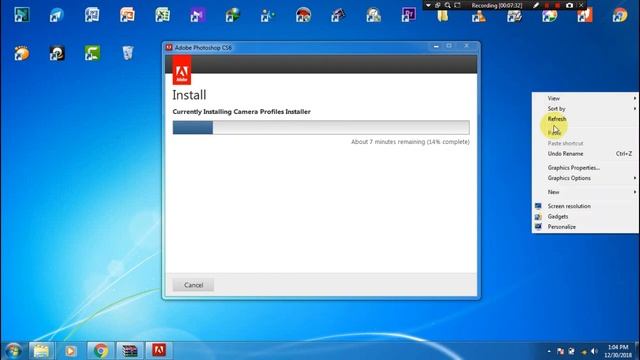Click the orange globe shortcut on desktop
This screenshot has height=360, width=640.
(22, 53)
